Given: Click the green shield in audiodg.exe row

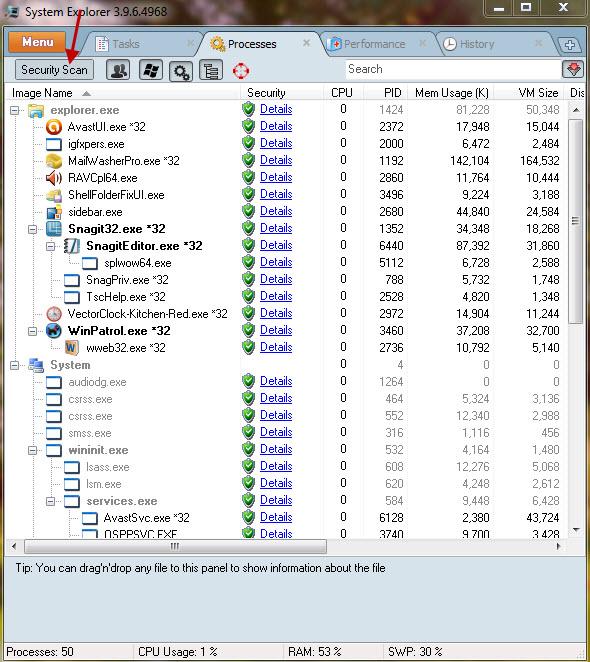Looking at the screenshot, I should (x=248, y=381).
